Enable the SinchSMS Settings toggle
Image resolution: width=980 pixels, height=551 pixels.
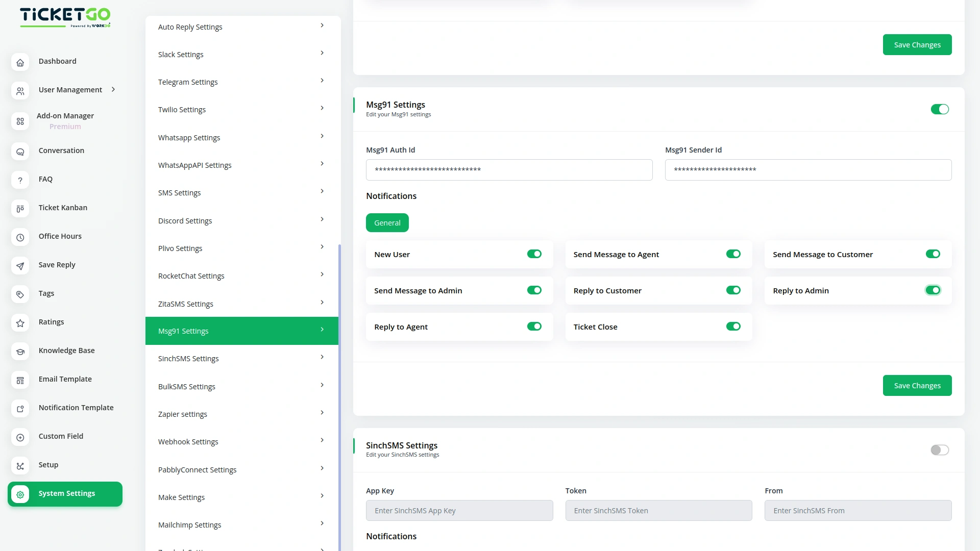(x=939, y=450)
